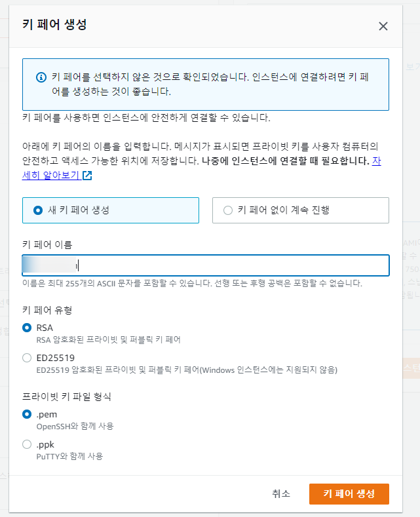Focus the 키 페어 이름 text field
The width and height of the screenshot is (420, 517).
(x=205, y=265)
